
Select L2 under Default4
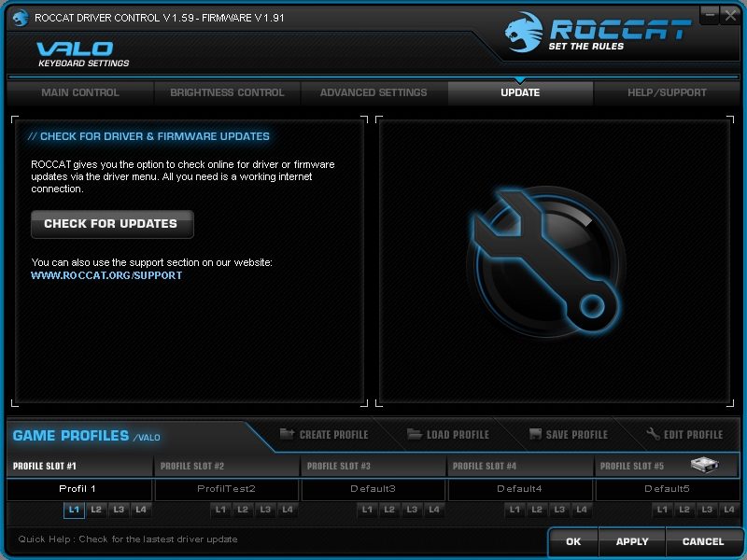pyautogui.click(x=537, y=510)
